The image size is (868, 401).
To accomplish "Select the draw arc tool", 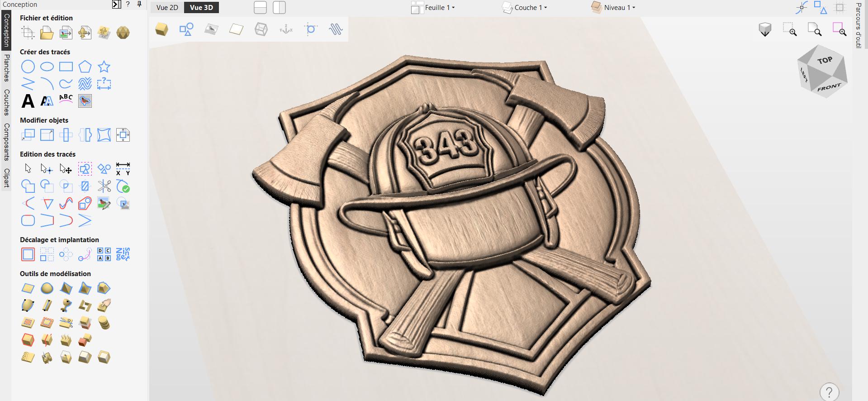I will 47,84.
